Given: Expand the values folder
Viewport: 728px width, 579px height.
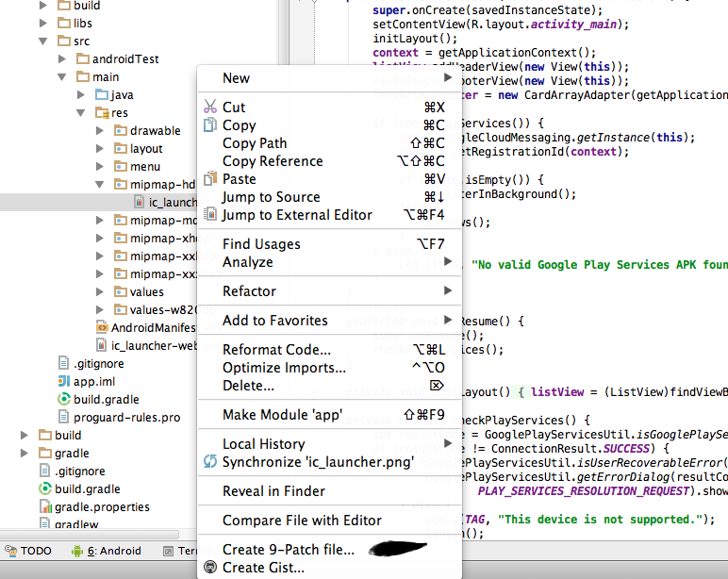Looking at the screenshot, I should click(99, 291).
